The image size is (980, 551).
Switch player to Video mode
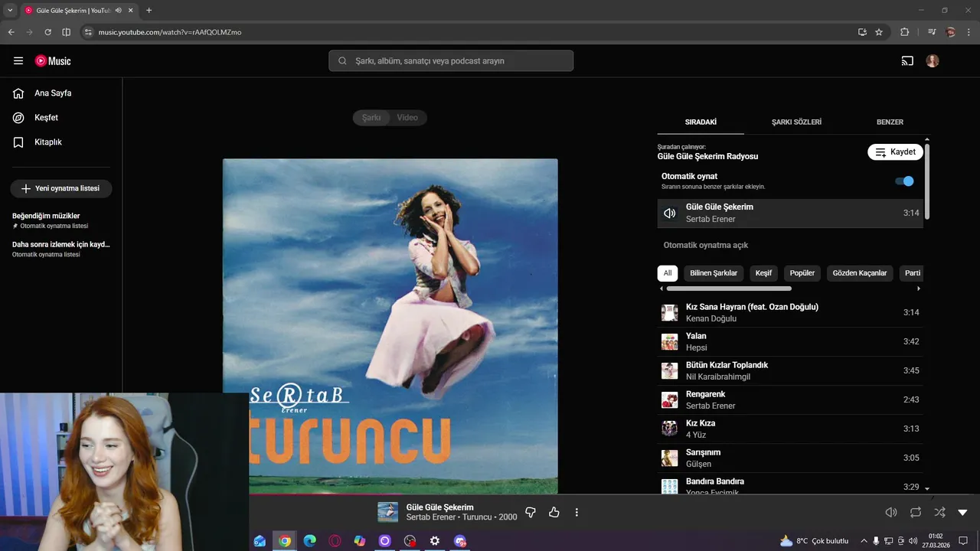[x=407, y=118]
